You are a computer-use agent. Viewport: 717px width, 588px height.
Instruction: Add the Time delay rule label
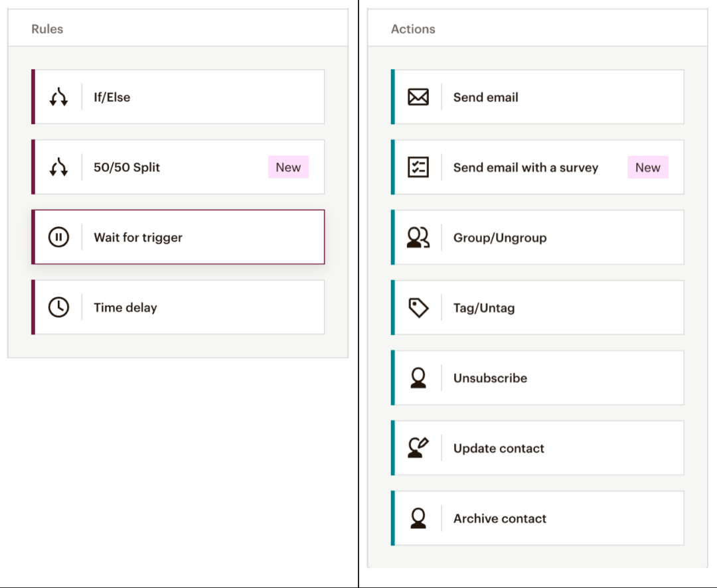pos(125,307)
